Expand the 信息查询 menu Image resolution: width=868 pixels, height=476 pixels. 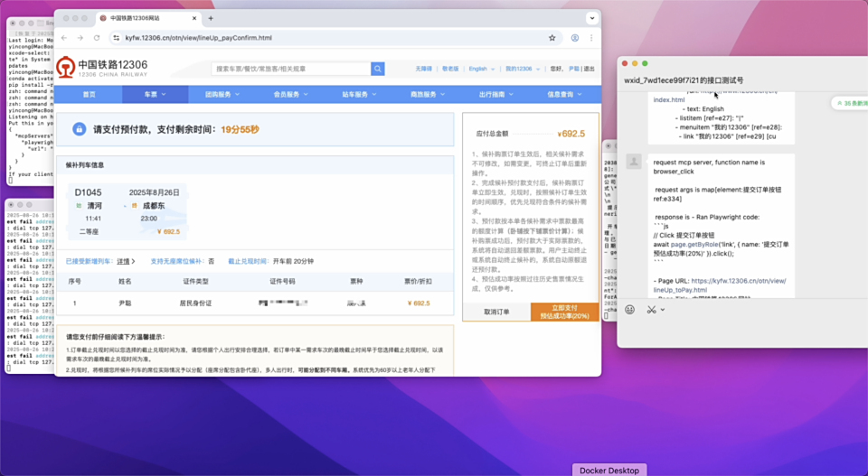[564, 95]
